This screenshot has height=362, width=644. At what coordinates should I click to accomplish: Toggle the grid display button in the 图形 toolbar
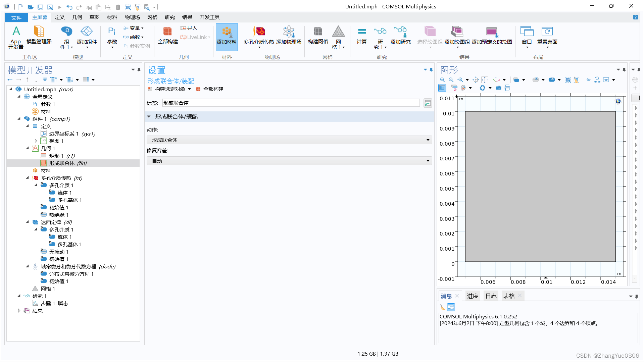[442, 88]
